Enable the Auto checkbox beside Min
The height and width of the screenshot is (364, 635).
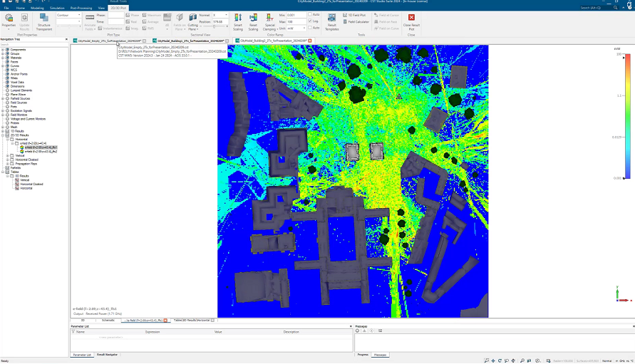(x=310, y=14)
